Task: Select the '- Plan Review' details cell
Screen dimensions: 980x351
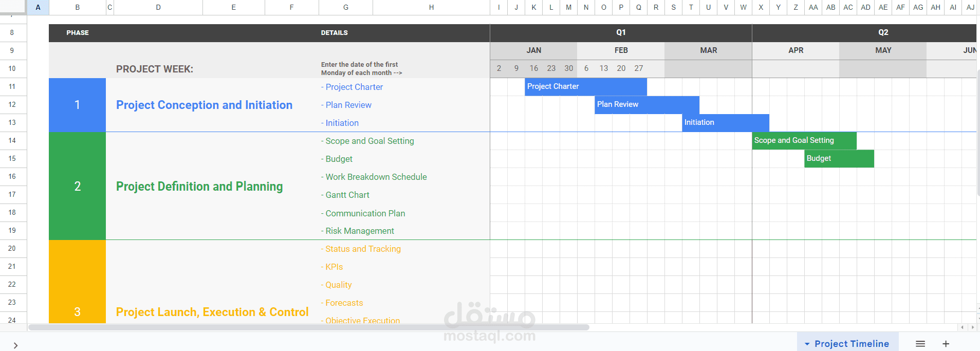Action: coord(346,105)
